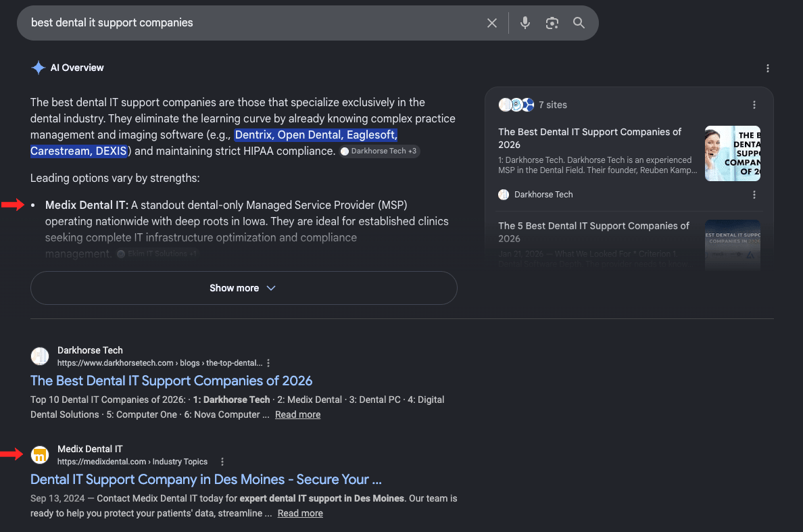Click 'Medix Dental IT:' bold bullet heading
The height and width of the screenshot is (532, 803).
click(x=87, y=205)
